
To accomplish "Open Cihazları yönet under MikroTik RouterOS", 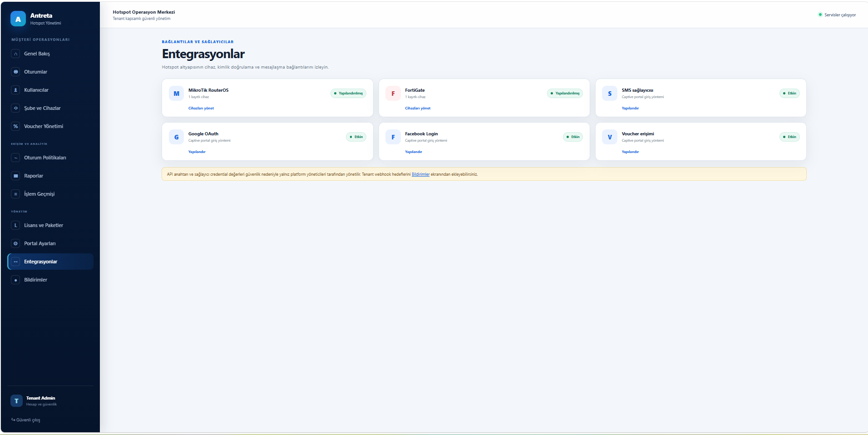I will tap(201, 108).
